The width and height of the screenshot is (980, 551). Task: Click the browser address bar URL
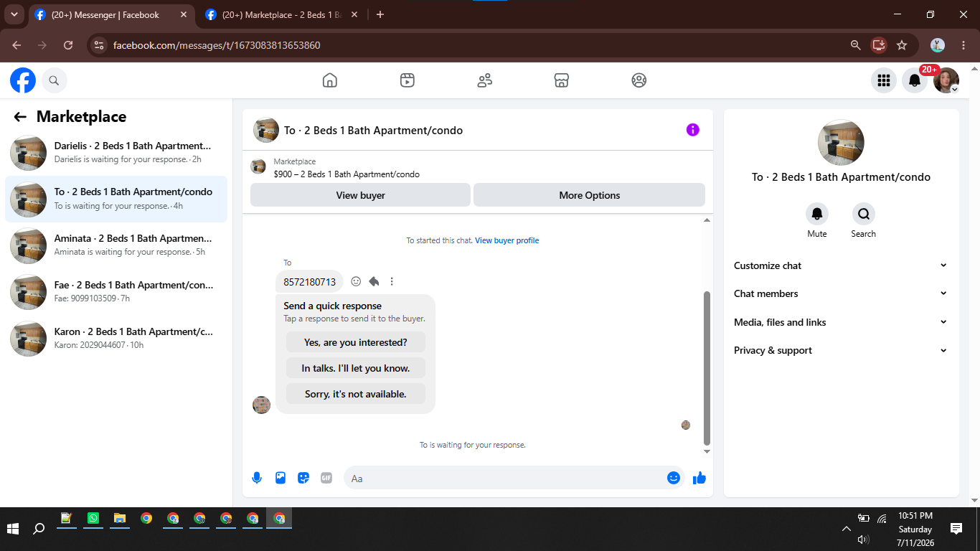click(217, 45)
